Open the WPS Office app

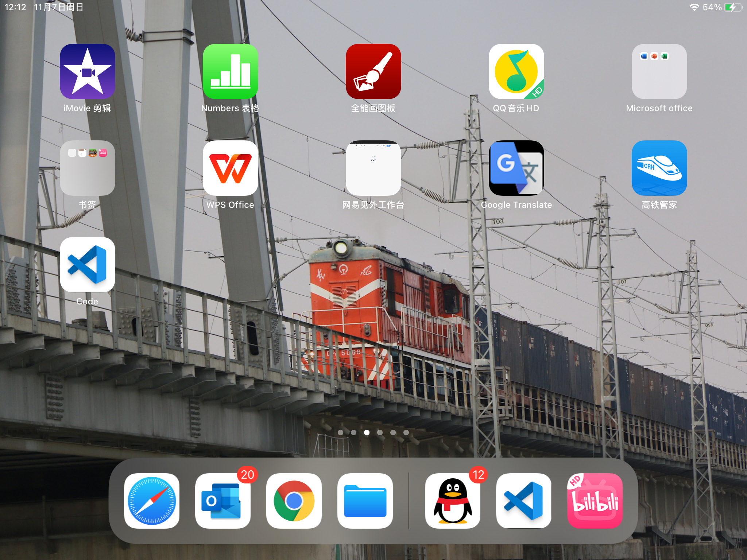point(230,168)
